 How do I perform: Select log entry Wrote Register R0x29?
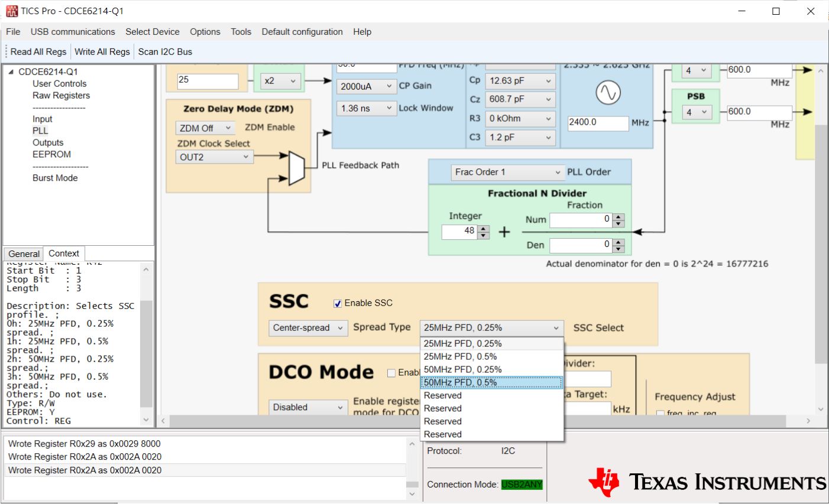85,444
